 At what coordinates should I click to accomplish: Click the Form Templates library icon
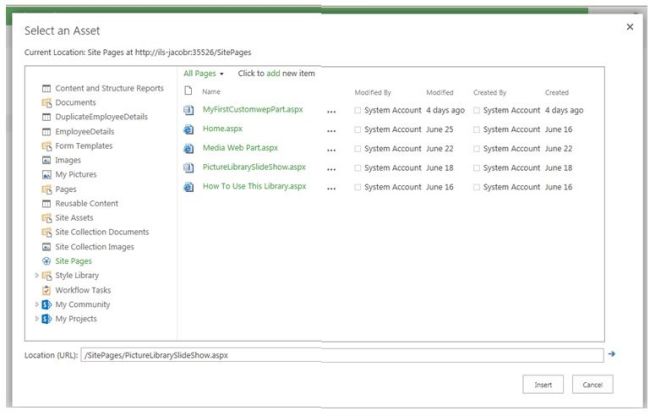[46, 146]
